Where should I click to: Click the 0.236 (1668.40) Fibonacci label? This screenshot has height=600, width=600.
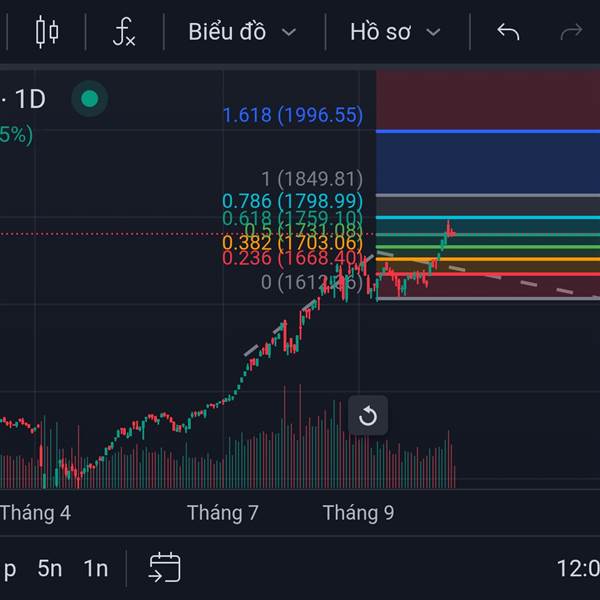pyautogui.click(x=292, y=258)
